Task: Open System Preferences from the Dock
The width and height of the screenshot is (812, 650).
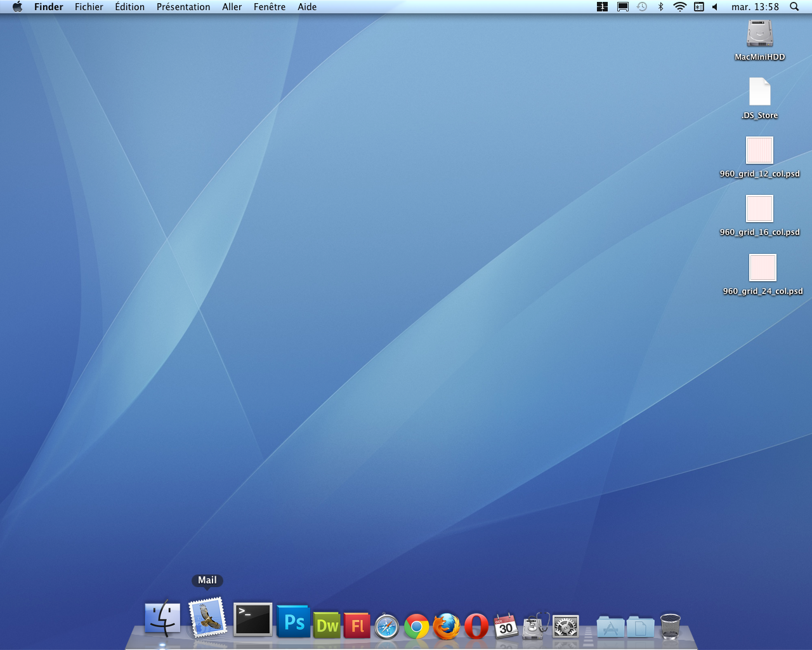Action: click(x=565, y=625)
